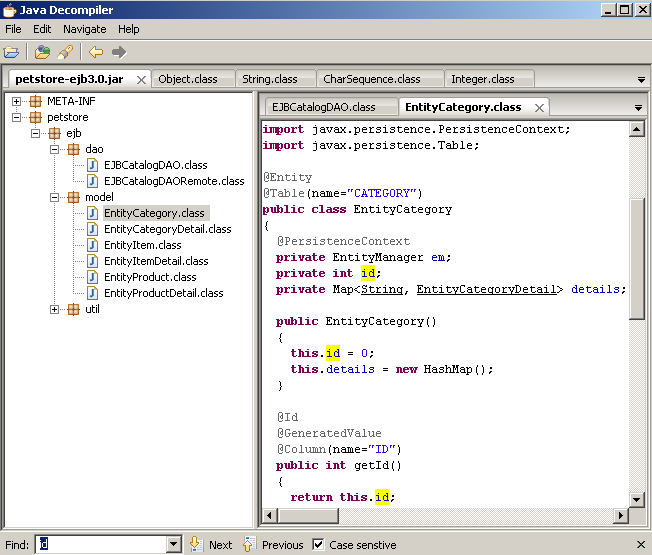Click the Open File folder icon
The height and width of the screenshot is (555, 652).
tap(12, 52)
